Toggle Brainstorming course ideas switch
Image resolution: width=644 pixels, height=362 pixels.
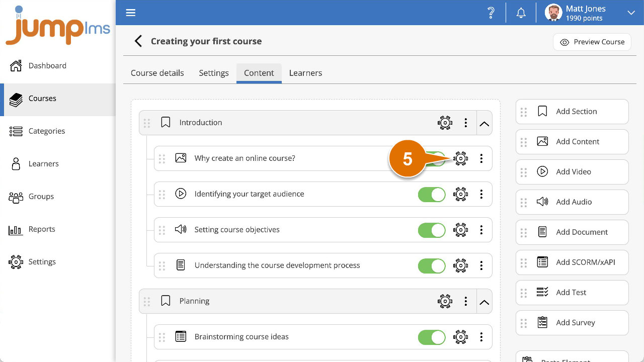coord(432,337)
